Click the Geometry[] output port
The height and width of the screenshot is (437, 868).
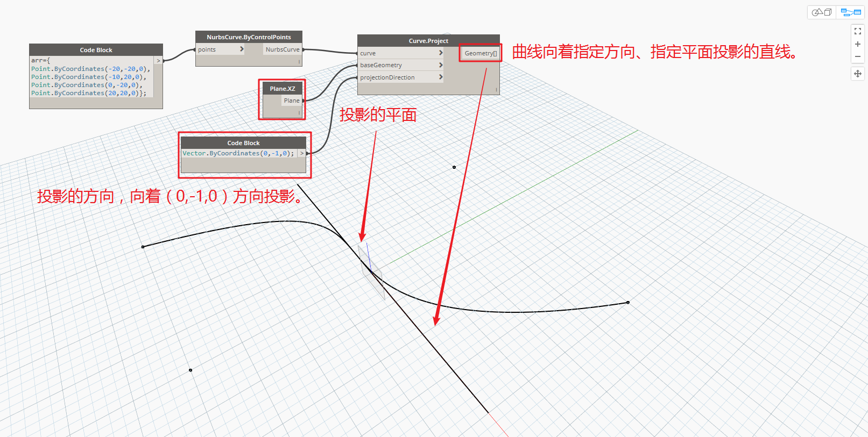(481, 53)
